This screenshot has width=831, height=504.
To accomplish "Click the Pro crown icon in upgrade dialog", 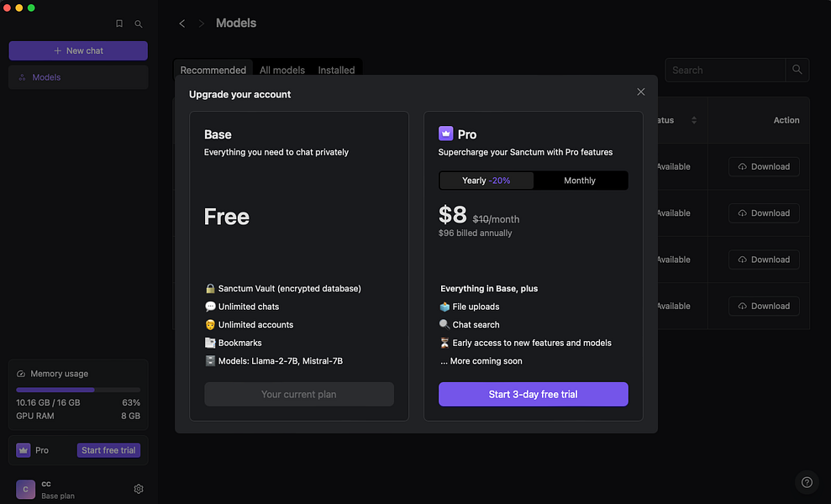I will click(x=445, y=134).
